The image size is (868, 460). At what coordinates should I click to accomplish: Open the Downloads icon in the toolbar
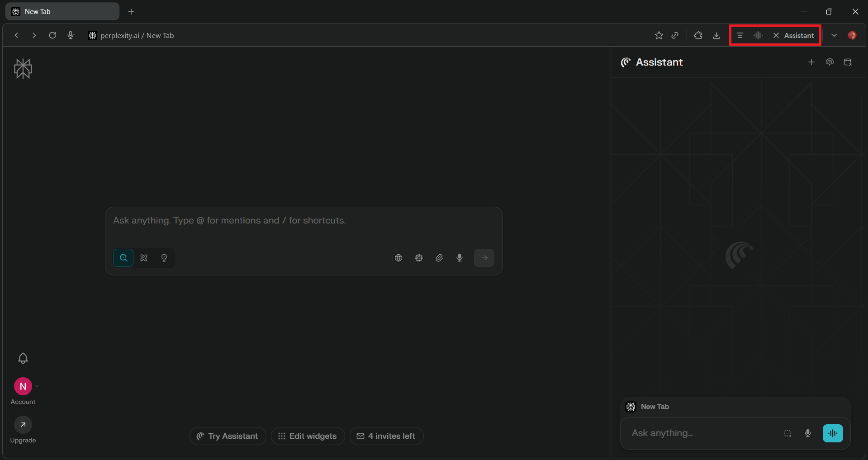716,35
